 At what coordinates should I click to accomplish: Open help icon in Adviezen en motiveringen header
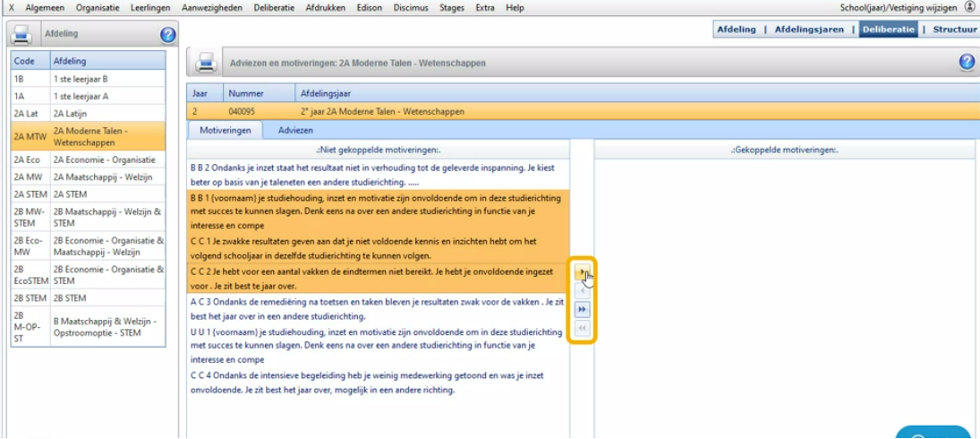[x=967, y=62]
